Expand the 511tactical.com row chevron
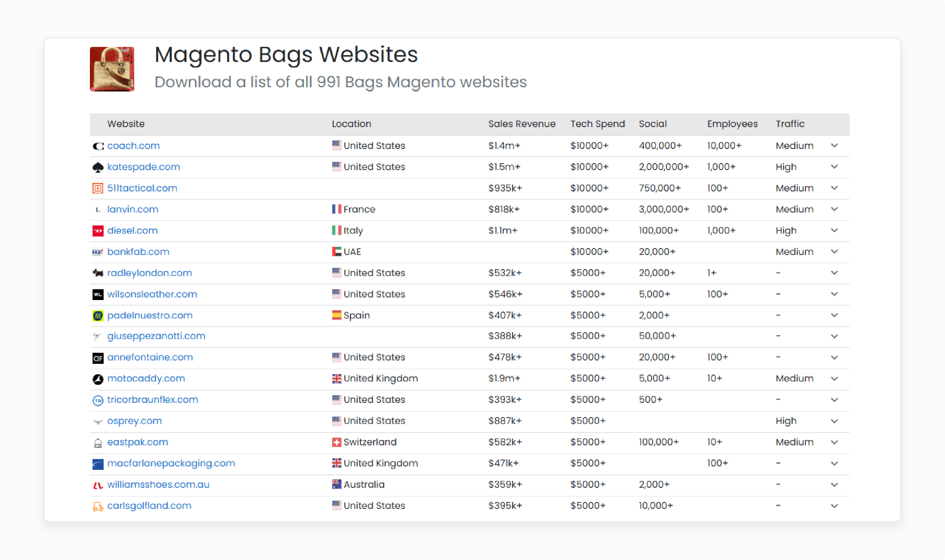Viewport: 945px width, 560px height. point(835,188)
